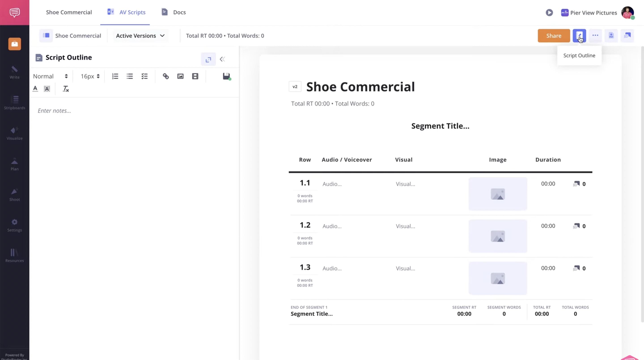
Task: Toggle the Script Outline panel button
Action: coord(579,36)
